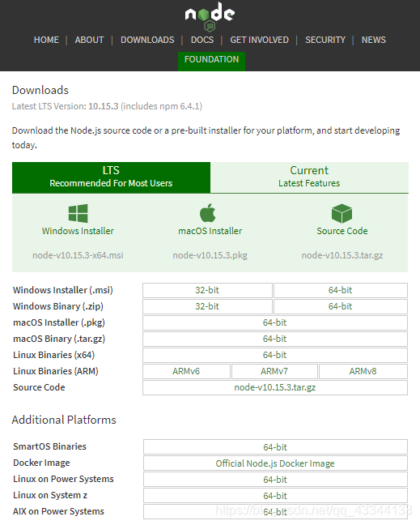
Task: Click the Linux Binaries (ARM) row label
Action: click(x=56, y=371)
